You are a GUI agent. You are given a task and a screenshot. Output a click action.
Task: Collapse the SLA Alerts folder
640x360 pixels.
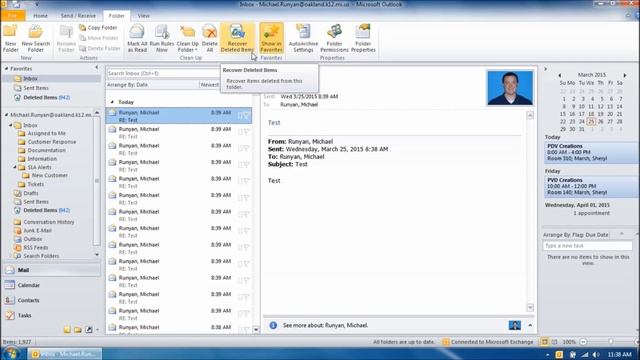15,167
